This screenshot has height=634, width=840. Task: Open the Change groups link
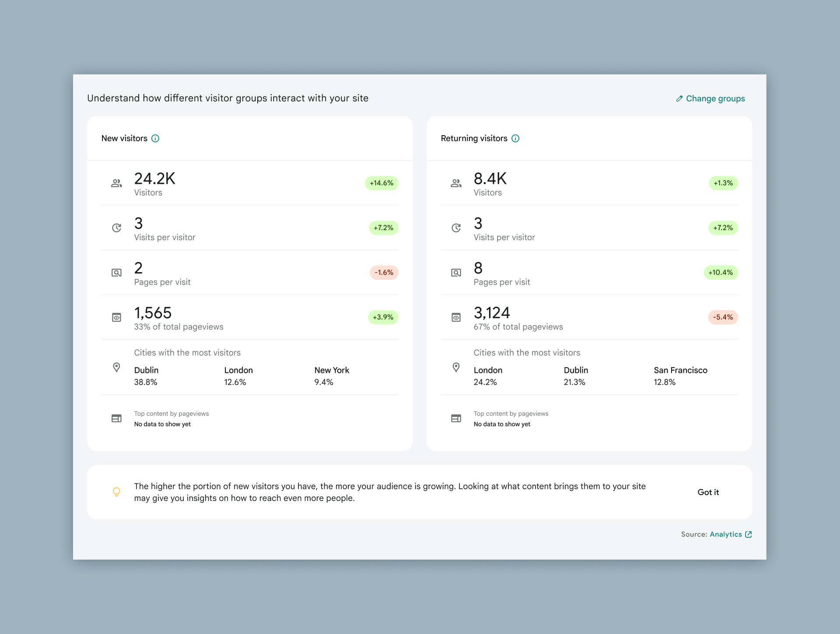(x=715, y=98)
